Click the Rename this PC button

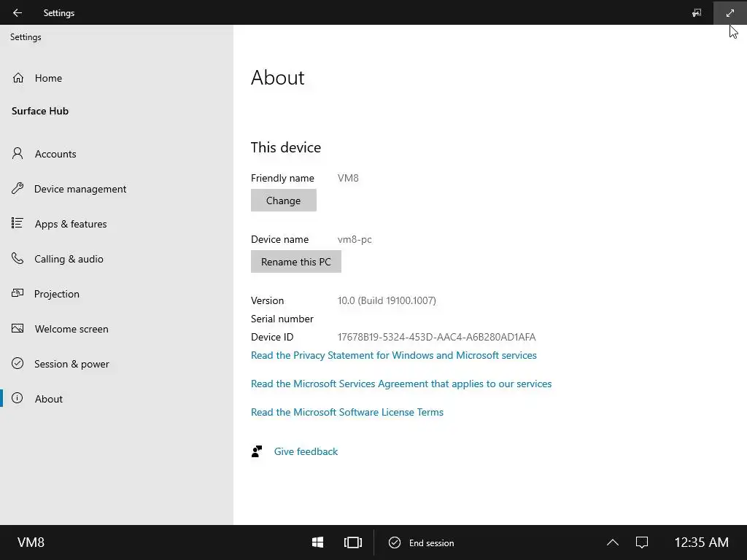click(296, 262)
